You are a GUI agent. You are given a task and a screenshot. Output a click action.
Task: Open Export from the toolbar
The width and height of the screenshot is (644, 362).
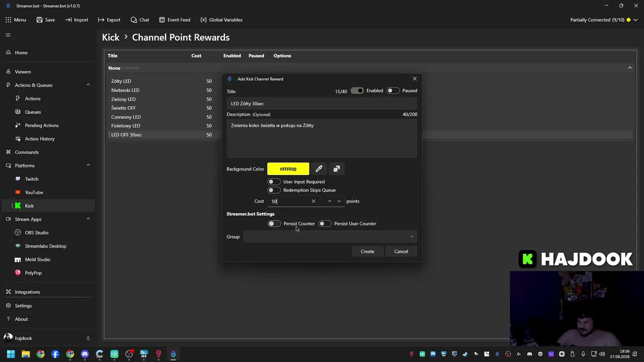[109, 20]
